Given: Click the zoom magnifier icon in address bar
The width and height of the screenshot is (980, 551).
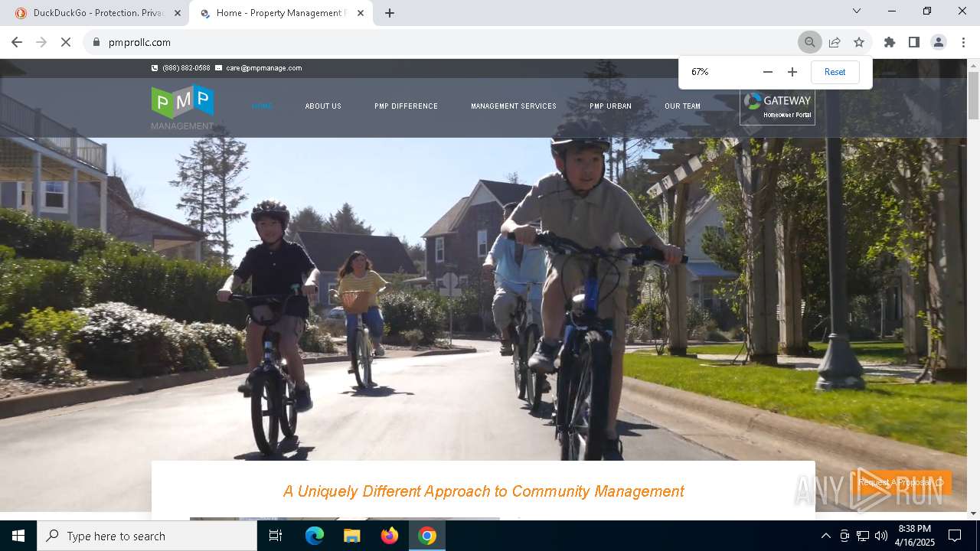Looking at the screenshot, I should (x=809, y=42).
